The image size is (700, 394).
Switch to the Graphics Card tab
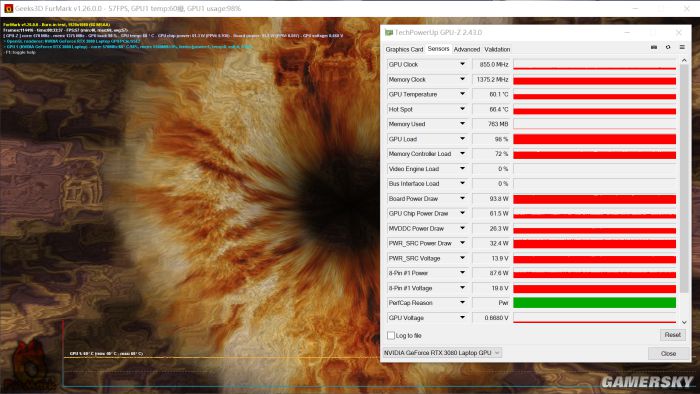(x=404, y=50)
